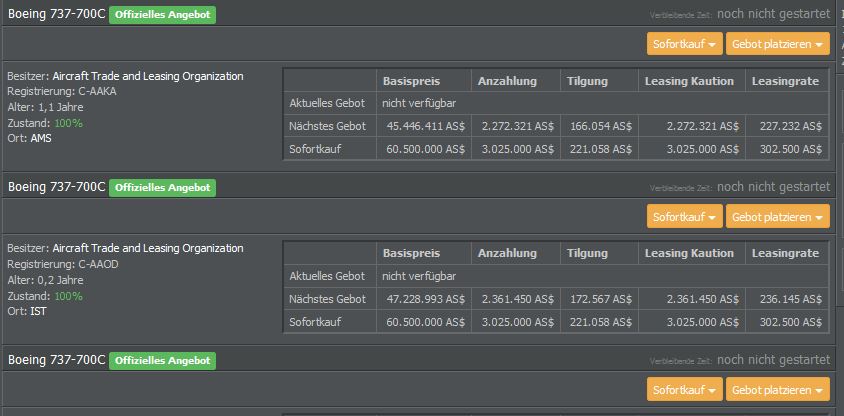Select location AMS in the first listing
Screen dimensions: 844x416
point(41,138)
